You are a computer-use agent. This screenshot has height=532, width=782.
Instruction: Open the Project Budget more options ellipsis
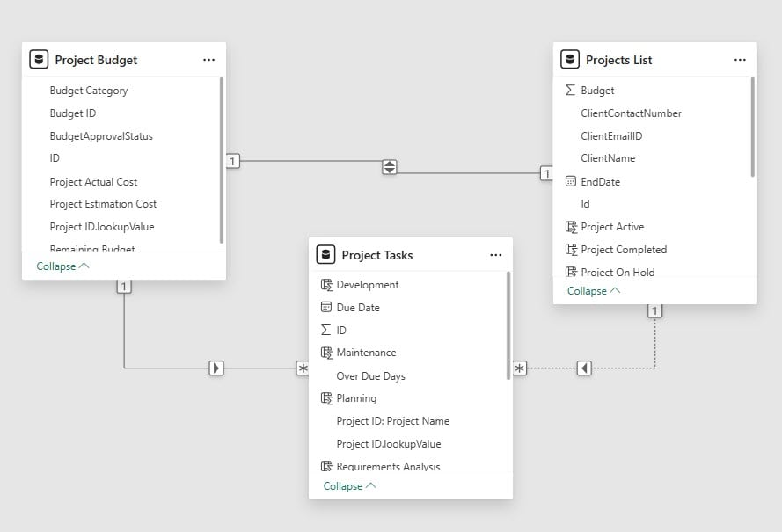click(209, 60)
